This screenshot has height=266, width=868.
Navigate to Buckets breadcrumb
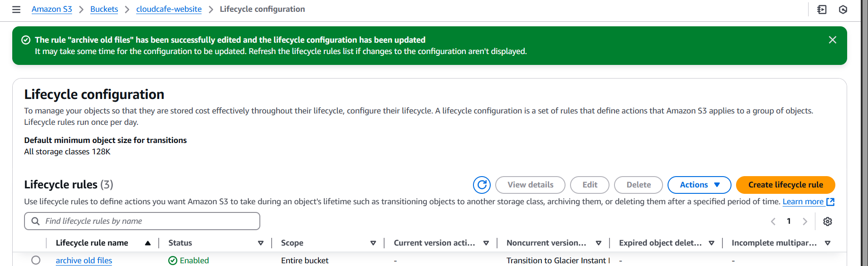104,9
